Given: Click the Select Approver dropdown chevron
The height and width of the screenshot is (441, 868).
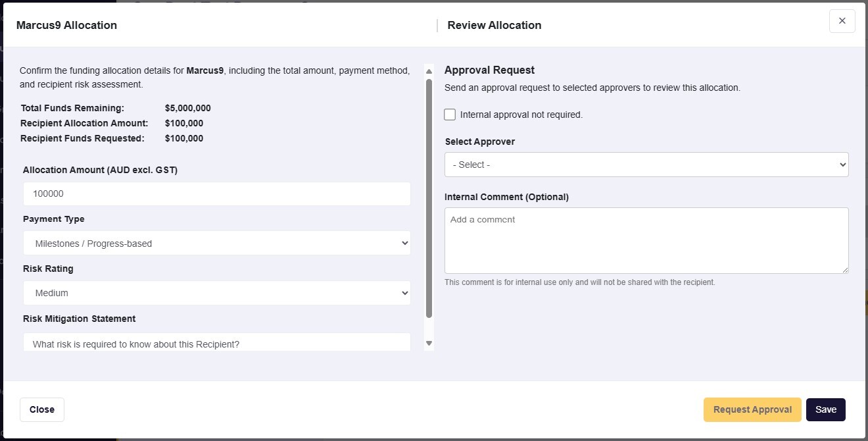Looking at the screenshot, I should [841, 165].
